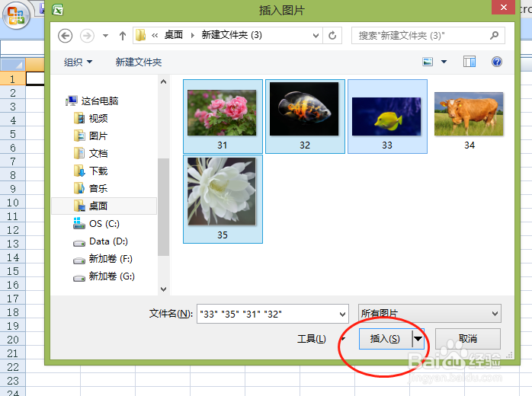Viewport: 532px width, 396px height.
Task: Click 新建文件夹 (3) in address path
Action: click(x=232, y=35)
